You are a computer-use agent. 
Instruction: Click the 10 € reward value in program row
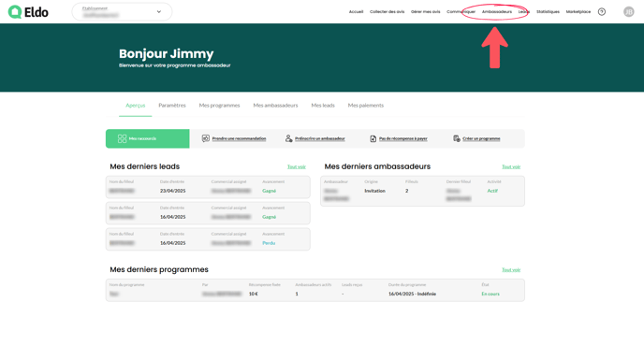click(x=254, y=294)
